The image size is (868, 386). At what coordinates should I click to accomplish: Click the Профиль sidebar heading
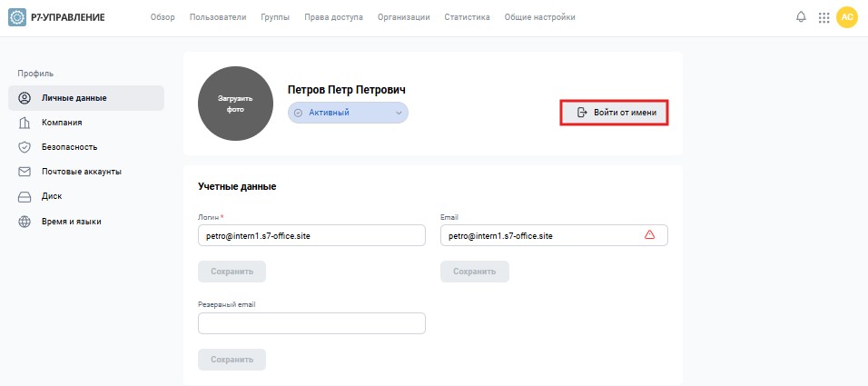35,73
